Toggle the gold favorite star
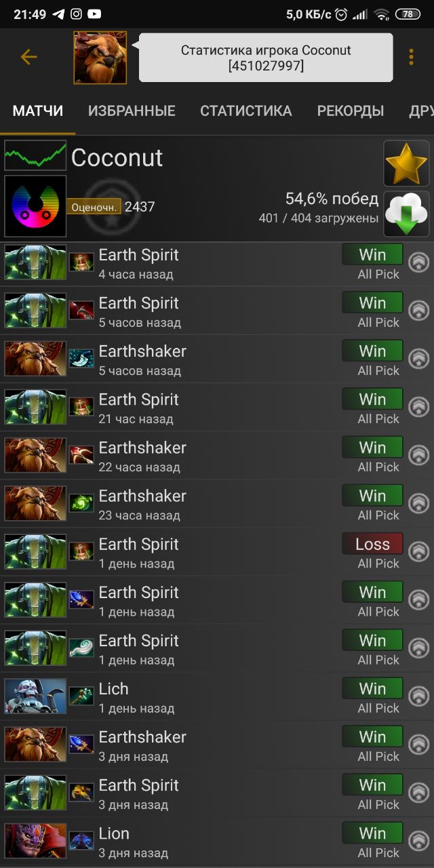 click(x=406, y=163)
